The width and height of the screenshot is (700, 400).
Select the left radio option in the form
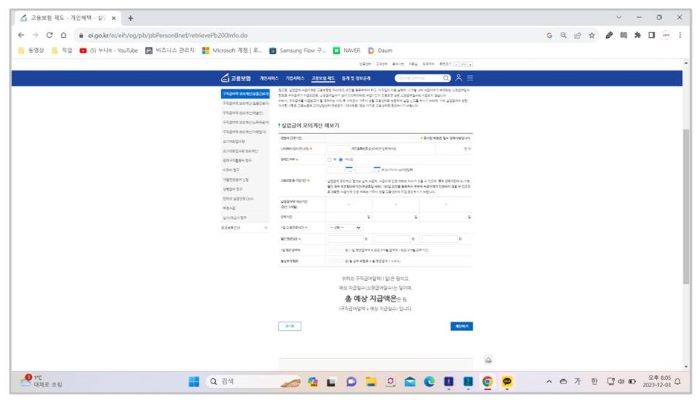click(329, 159)
